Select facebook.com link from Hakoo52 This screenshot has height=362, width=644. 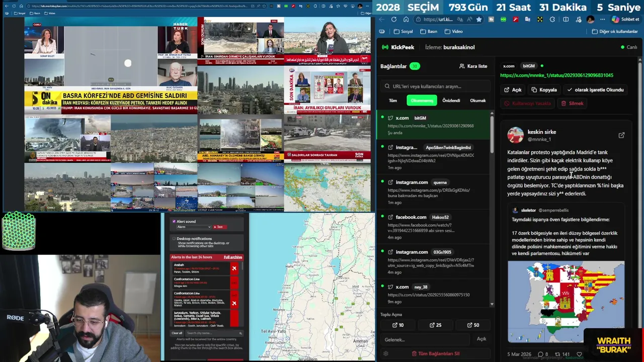click(433, 226)
